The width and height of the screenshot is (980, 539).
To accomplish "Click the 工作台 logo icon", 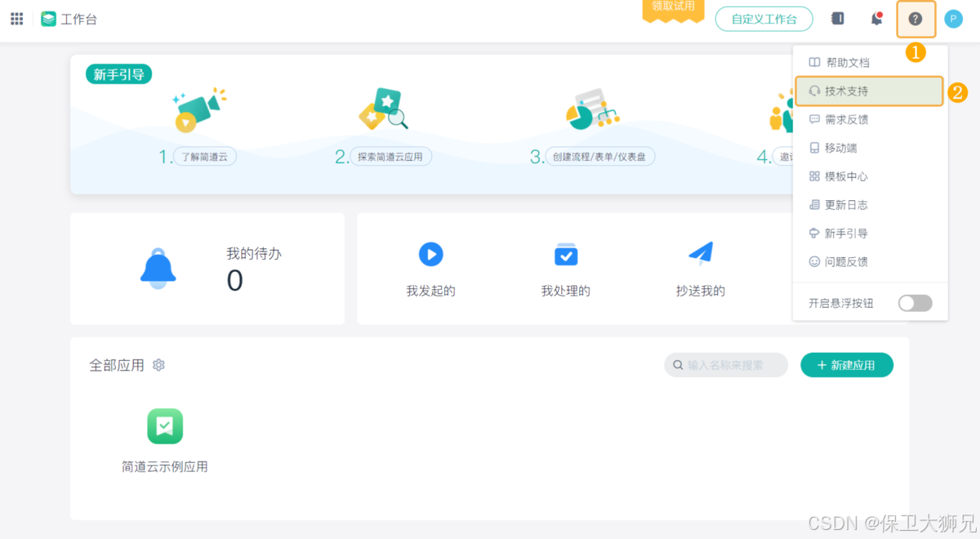I will (x=49, y=19).
